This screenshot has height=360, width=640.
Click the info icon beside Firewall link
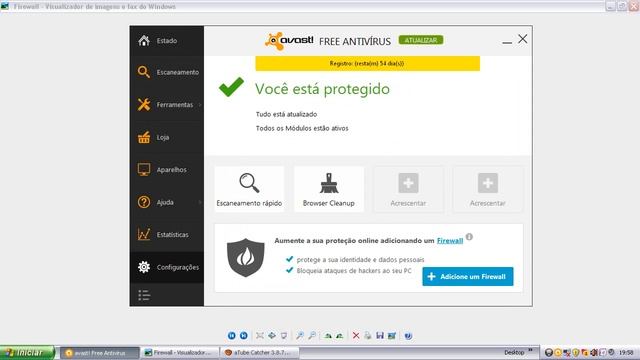(x=469, y=237)
